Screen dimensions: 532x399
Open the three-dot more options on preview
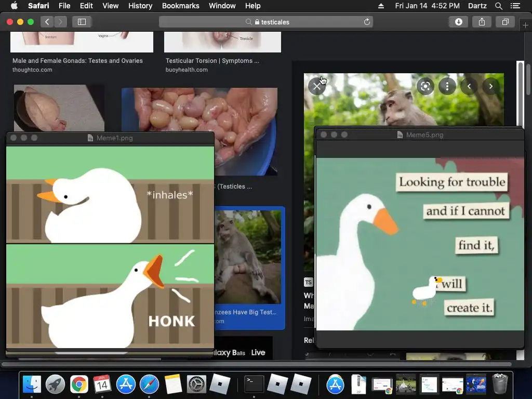447,86
